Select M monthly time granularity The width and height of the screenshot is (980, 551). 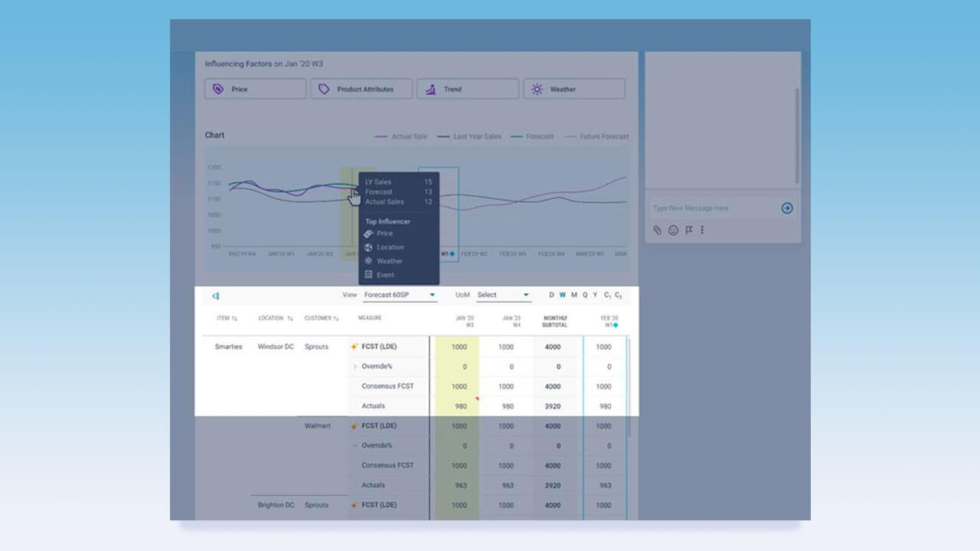[573, 295]
